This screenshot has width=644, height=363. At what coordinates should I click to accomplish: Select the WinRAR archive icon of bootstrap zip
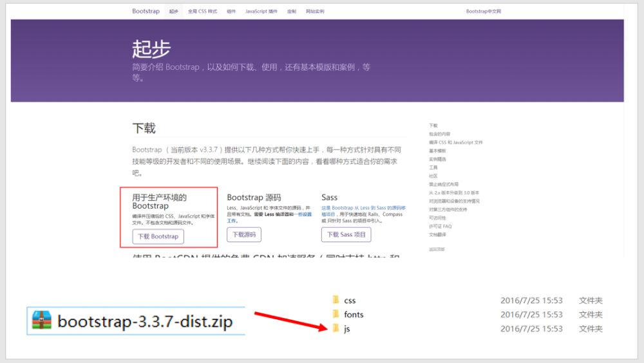42,321
